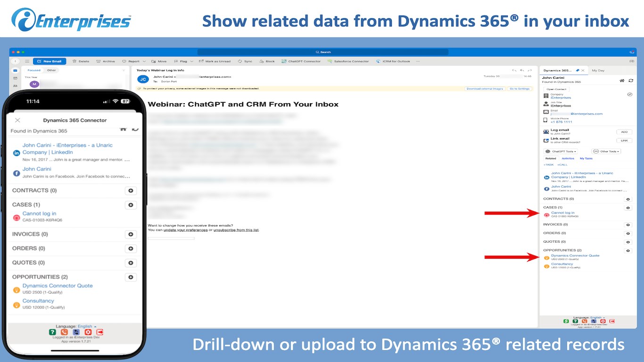Click the Flag toolbar button
This screenshot has width=644, height=362.
click(x=181, y=61)
